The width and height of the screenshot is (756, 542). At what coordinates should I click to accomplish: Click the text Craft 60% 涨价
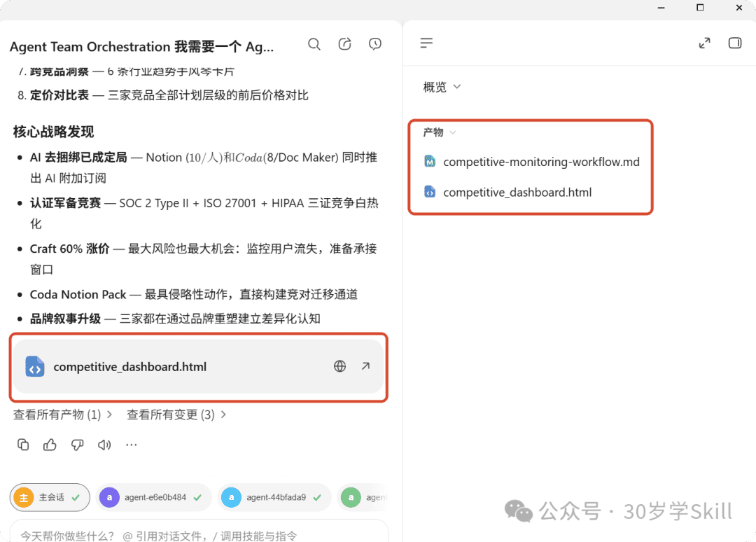point(69,249)
